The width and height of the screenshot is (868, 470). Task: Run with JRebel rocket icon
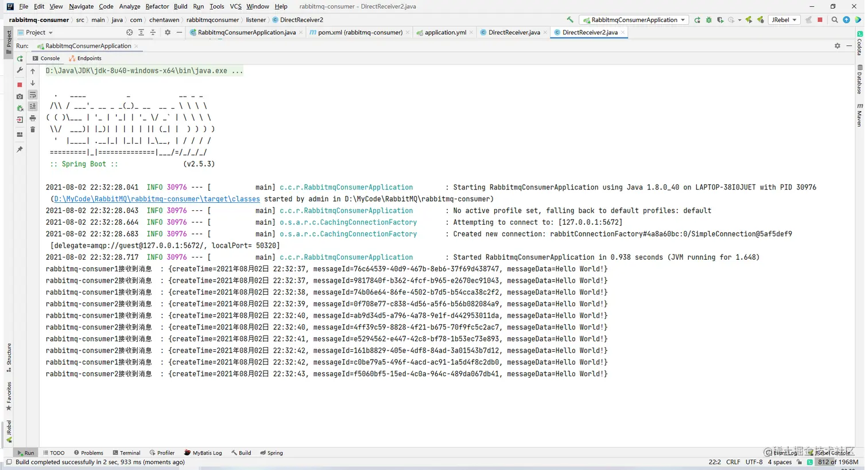(749, 20)
